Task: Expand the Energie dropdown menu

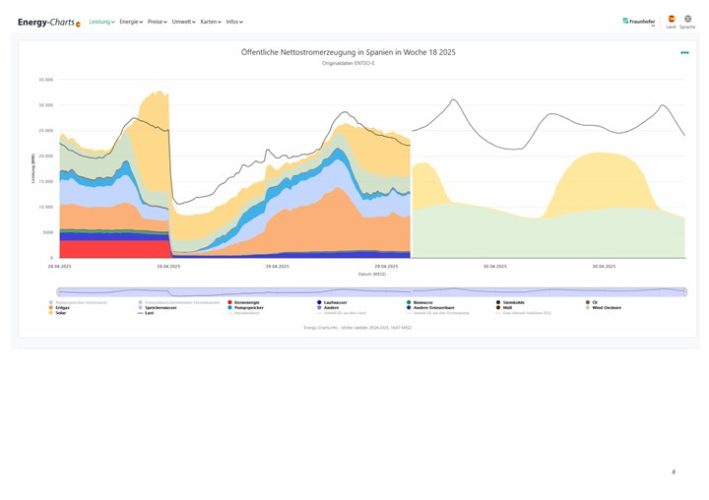Action: click(130, 21)
